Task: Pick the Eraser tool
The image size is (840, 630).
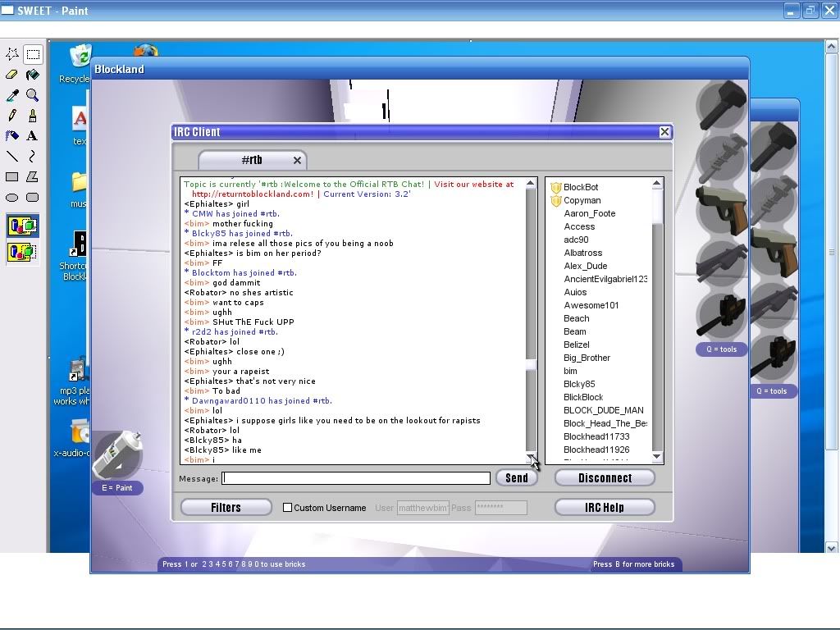Action: tap(11, 75)
